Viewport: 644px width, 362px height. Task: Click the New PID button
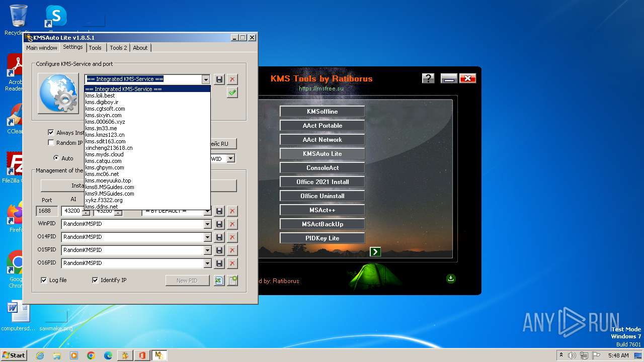pos(187,281)
